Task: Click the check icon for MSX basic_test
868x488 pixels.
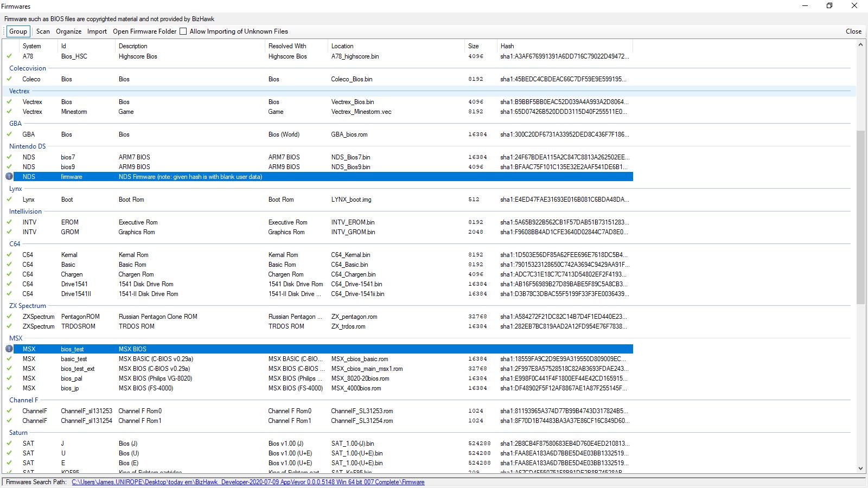Action: coord(9,358)
